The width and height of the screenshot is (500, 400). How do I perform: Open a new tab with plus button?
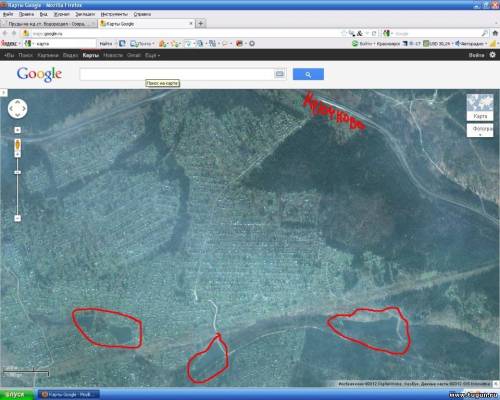coord(201,23)
